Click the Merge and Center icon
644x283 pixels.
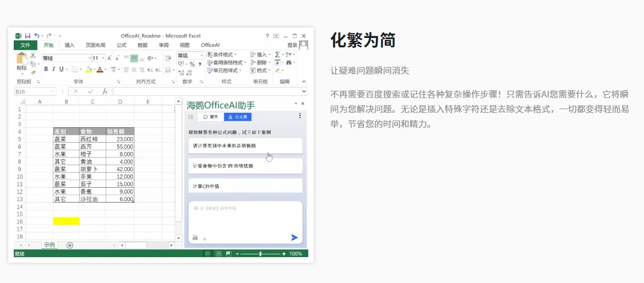point(168,70)
